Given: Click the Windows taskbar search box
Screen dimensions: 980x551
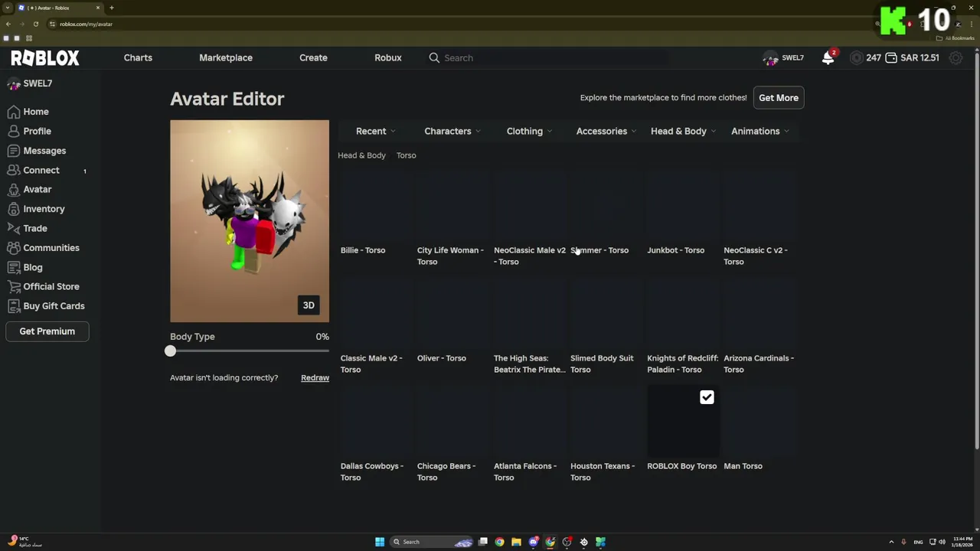Looking at the screenshot, I should coord(431,542).
